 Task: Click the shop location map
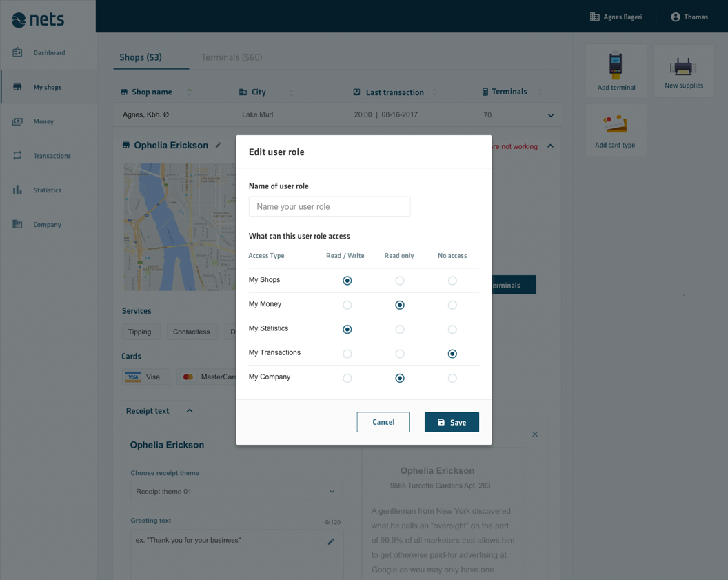pos(180,227)
